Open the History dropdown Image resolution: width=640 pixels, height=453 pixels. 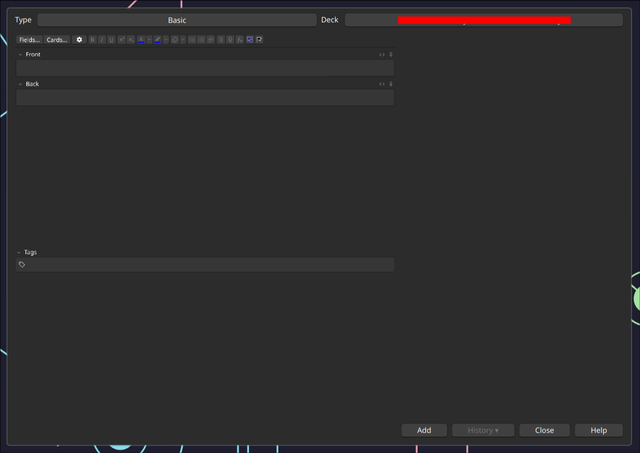(x=483, y=430)
